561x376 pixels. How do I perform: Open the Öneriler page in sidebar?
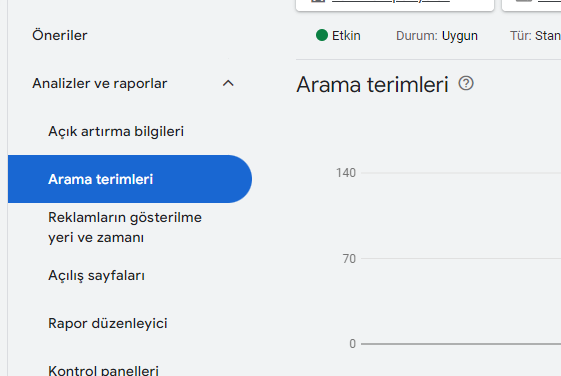click(x=59, y=35)
